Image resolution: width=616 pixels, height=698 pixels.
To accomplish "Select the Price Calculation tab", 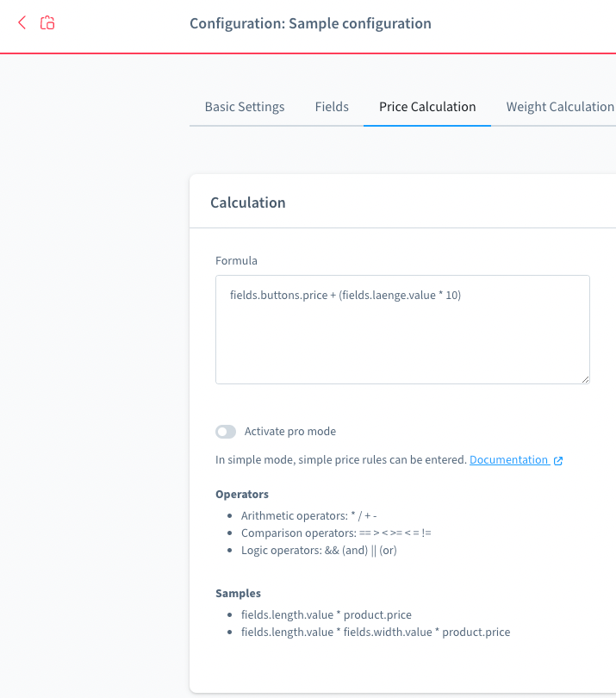I will 427,107.
